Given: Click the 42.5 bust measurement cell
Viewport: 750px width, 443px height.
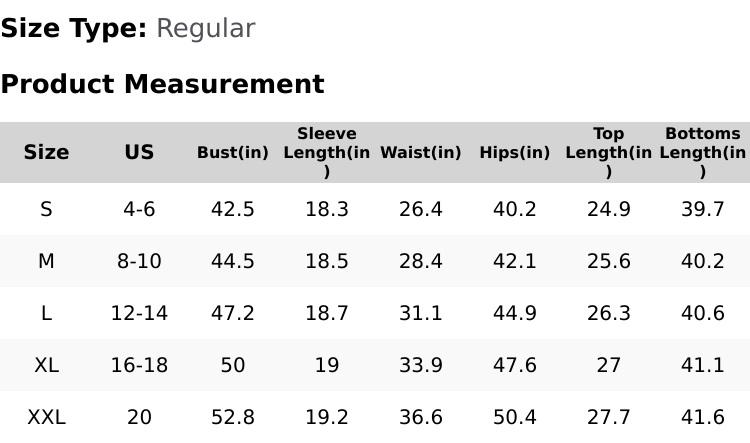Looking at the screenshot, I should click(233, 209).
